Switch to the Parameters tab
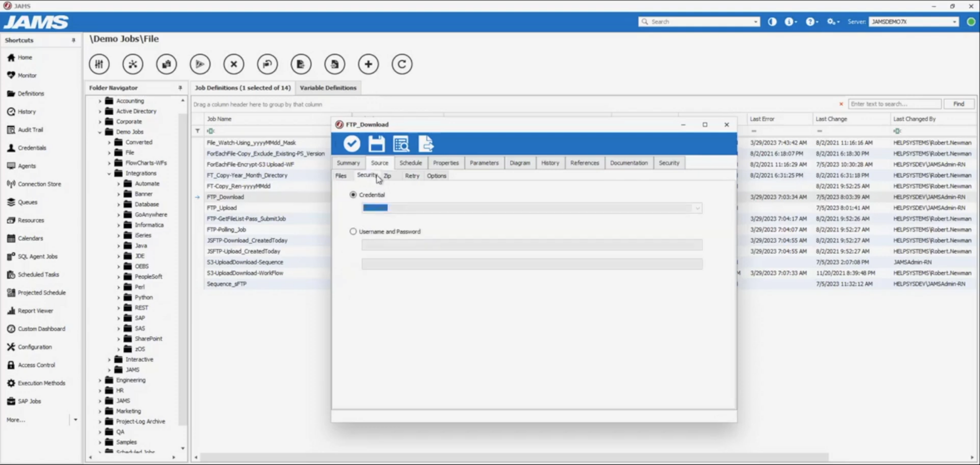This screenshot has height=465, width=980. pos(484,163)
